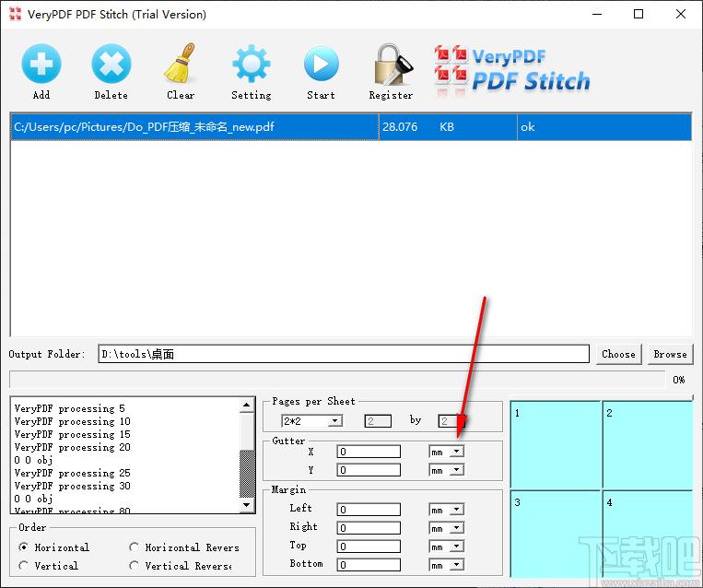
Task: Open the Gutter Y unit dropdown
Action: [456, 470]
